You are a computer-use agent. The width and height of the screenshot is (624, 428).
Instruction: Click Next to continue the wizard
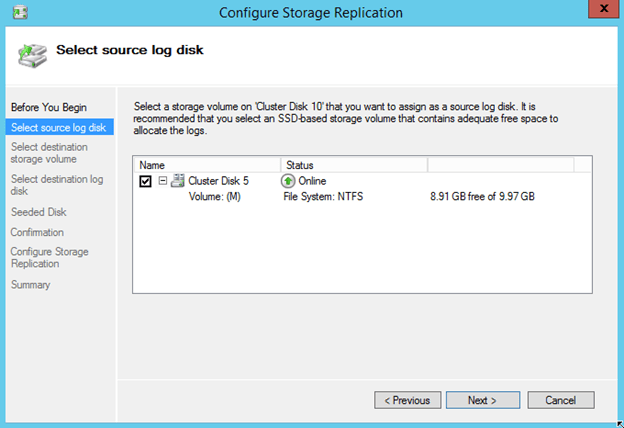(x=482, y=400)
